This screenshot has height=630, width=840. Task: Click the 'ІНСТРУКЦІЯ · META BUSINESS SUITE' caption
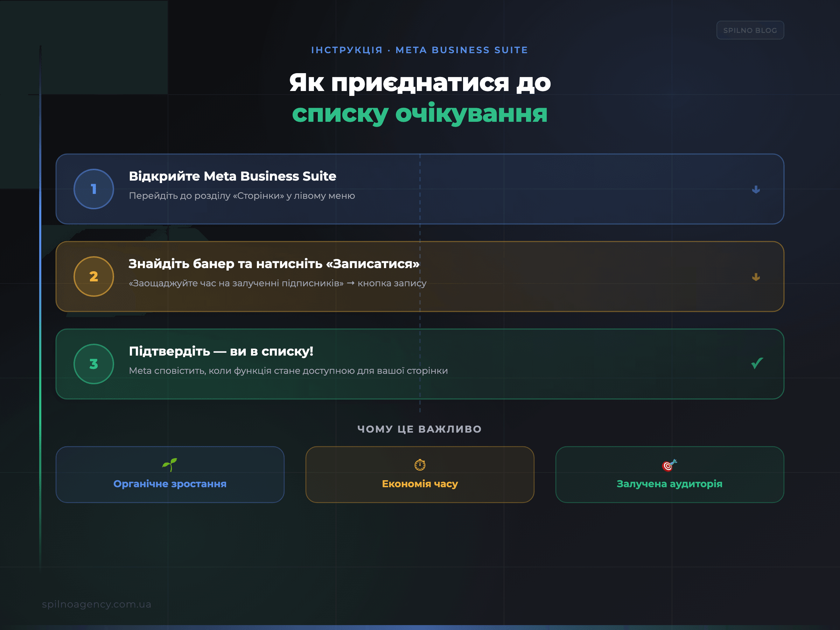point(420,50)
